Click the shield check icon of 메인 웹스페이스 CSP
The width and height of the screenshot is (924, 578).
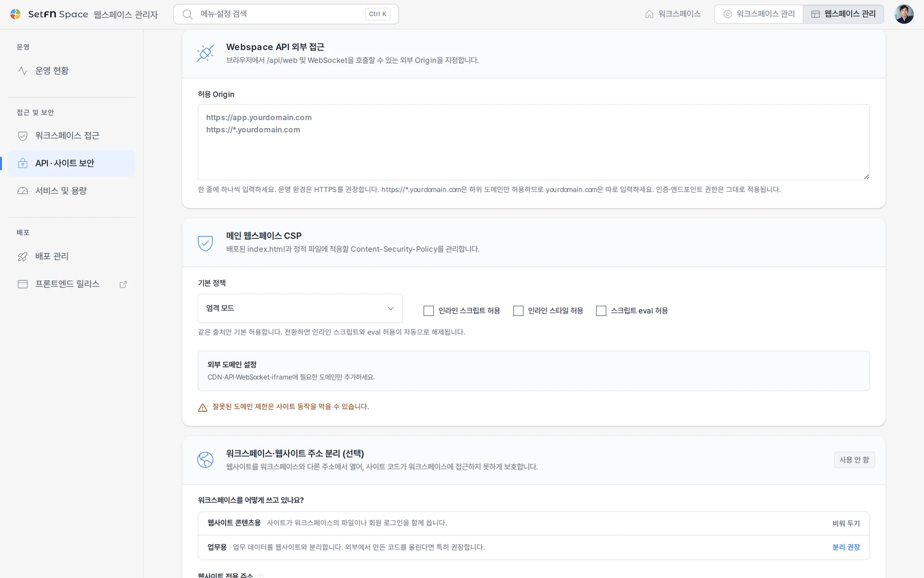205,243
